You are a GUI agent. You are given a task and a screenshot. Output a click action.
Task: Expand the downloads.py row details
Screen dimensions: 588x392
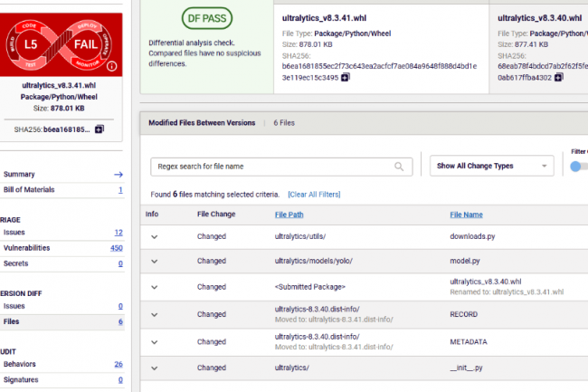(154, 237)
